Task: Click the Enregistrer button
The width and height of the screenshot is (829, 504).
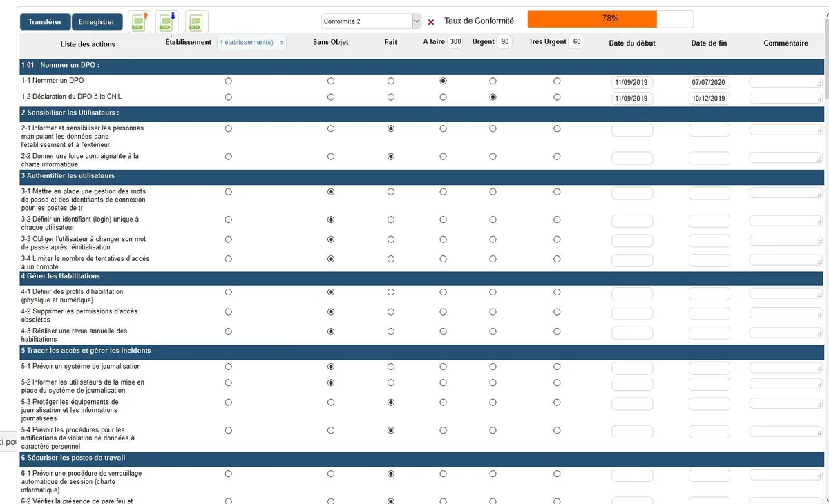Action: pyautogui.click(x=97, y=22)
